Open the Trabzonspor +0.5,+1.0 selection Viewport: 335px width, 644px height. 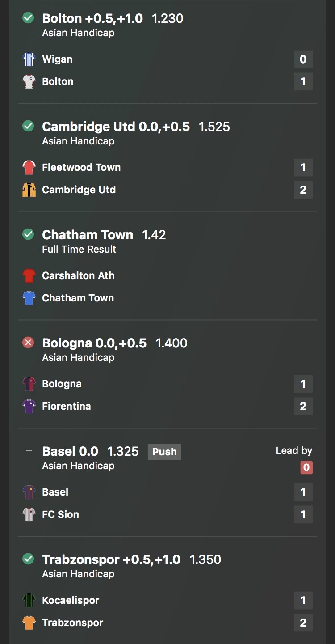111,559
